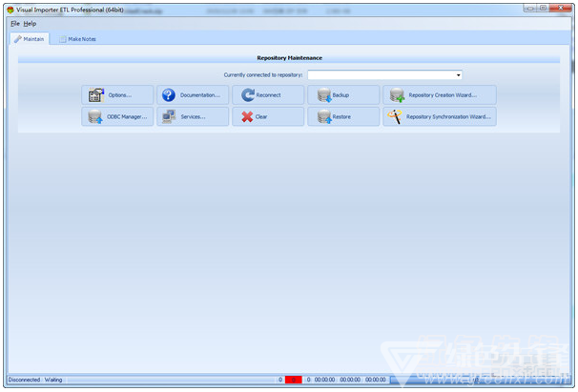Click the Make Notes tab notepad icon
The height and width of the screenshot is (392, 578).
point(63,39)
